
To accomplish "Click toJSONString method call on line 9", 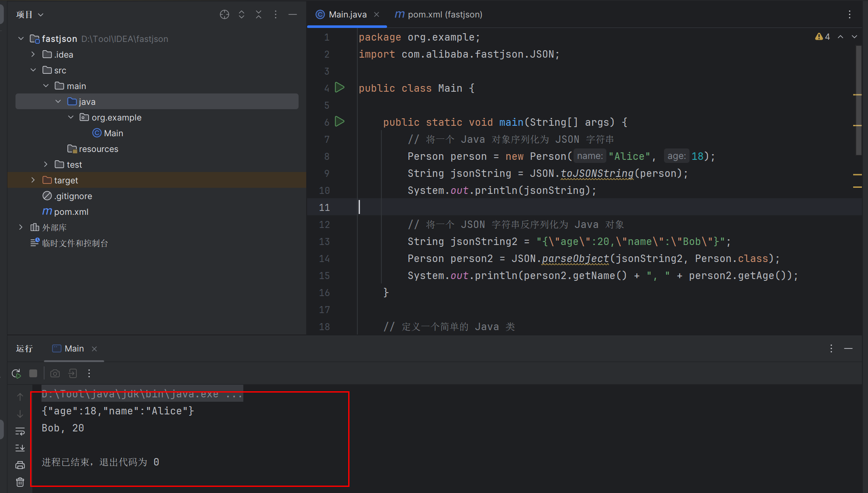I will point(597,173).
